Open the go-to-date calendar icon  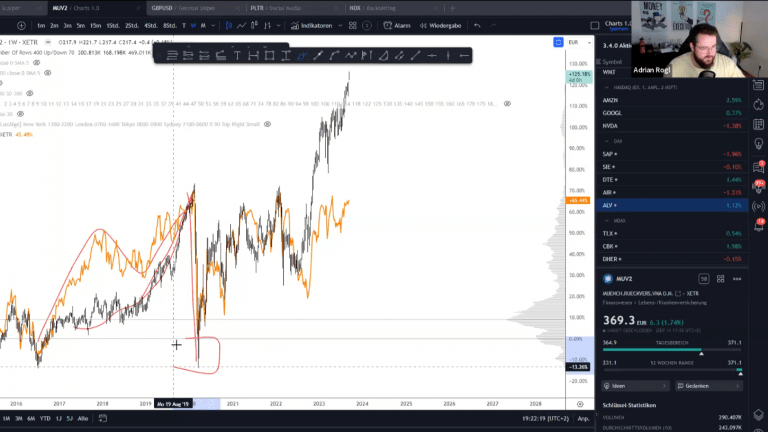(102, 418)
